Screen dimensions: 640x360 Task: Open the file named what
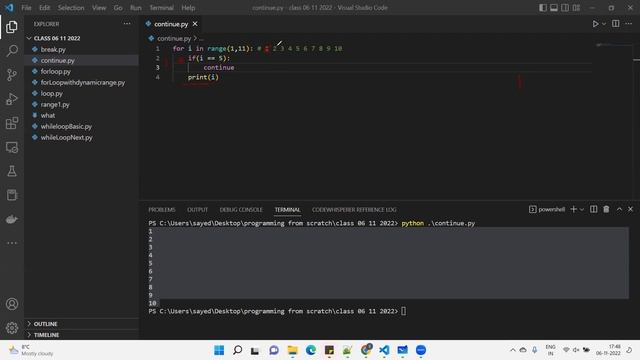pyautogui.click(x=48, y=116)
